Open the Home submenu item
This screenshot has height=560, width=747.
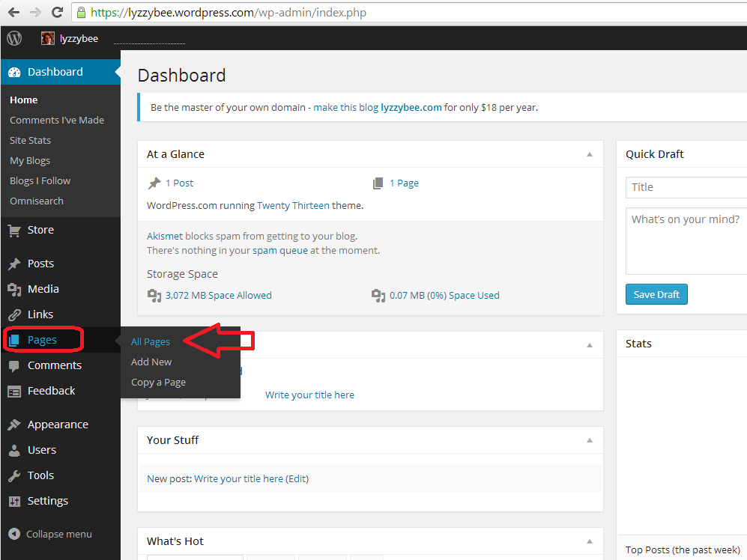point(24,100)
